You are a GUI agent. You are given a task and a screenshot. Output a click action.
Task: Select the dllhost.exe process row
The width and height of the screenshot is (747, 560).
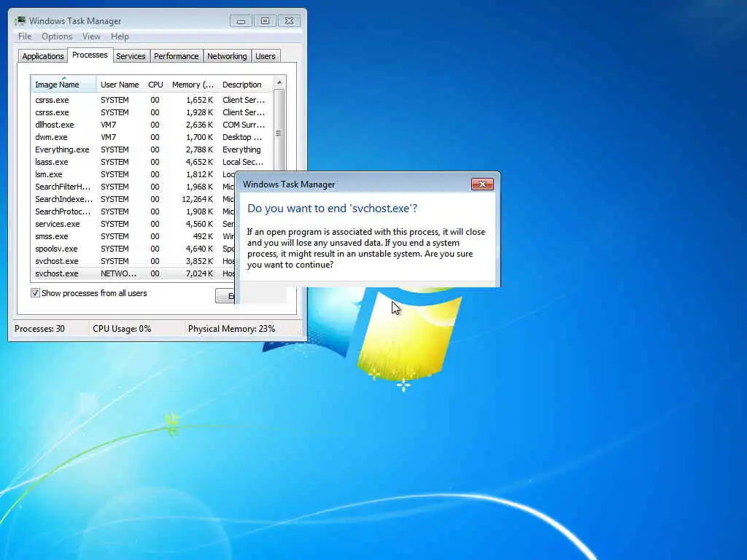click(x=152, y=125)
